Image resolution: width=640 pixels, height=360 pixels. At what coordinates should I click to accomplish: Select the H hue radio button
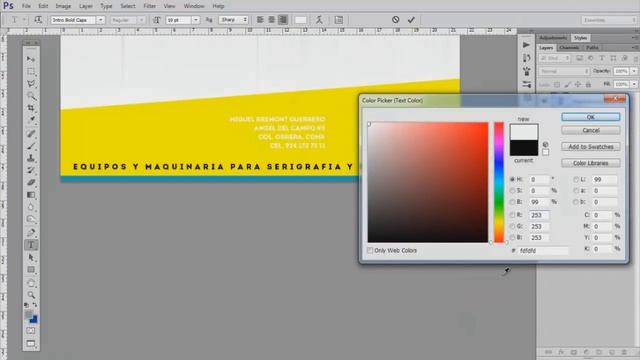[512, 179]
